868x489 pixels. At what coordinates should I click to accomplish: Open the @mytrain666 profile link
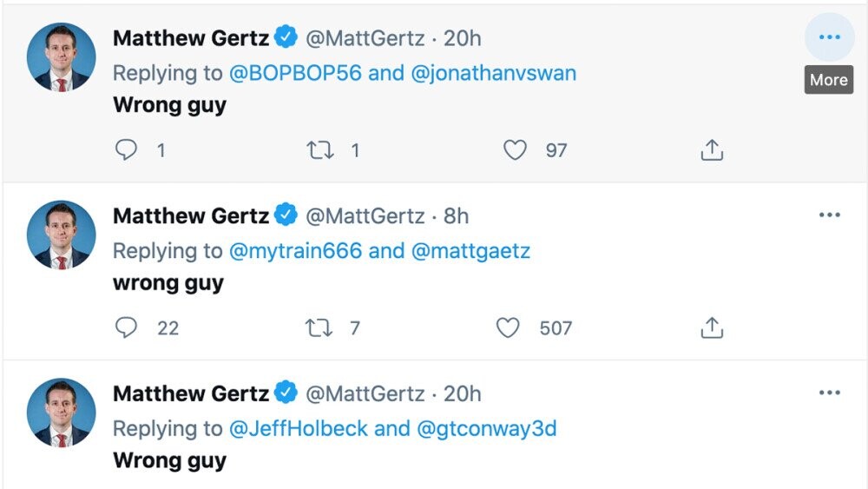click(295, 251)
